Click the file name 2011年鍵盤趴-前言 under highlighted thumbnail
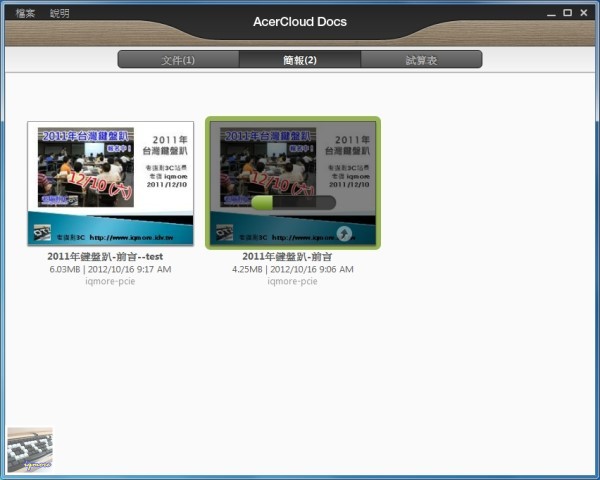600x480 pixels. [287, 256]
